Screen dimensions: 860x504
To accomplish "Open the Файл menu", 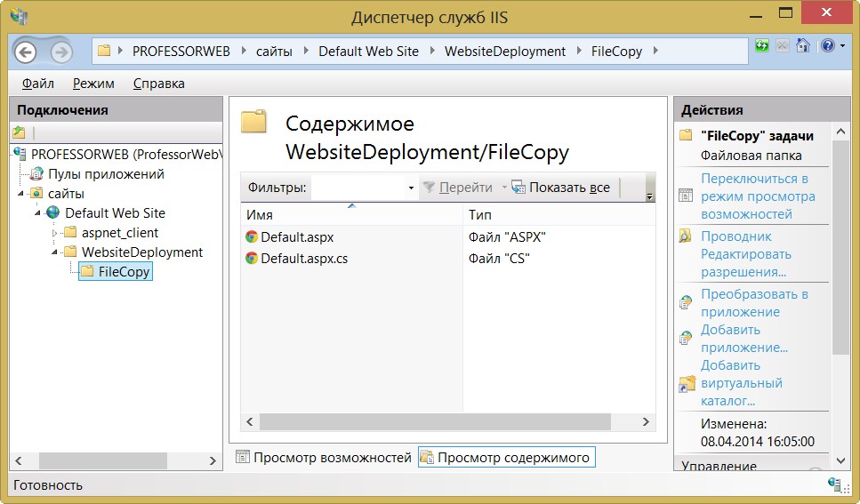I will pyautogui.click(x=38, y=84).
